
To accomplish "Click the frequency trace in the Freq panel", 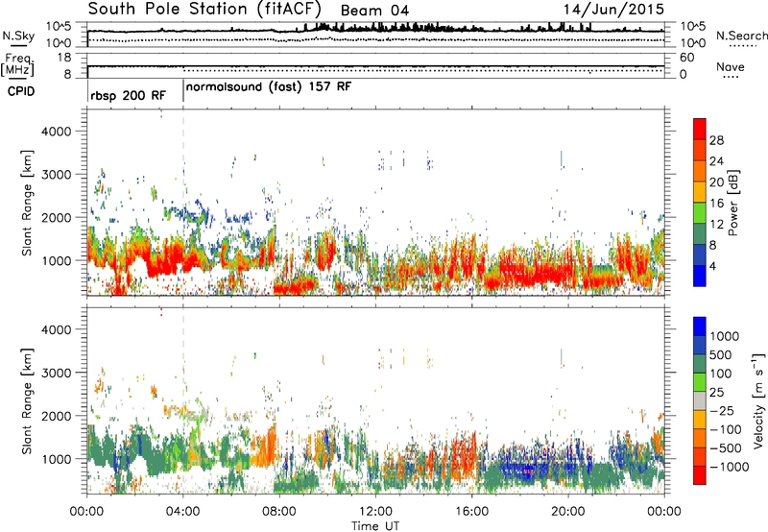I will coord(375,66).
